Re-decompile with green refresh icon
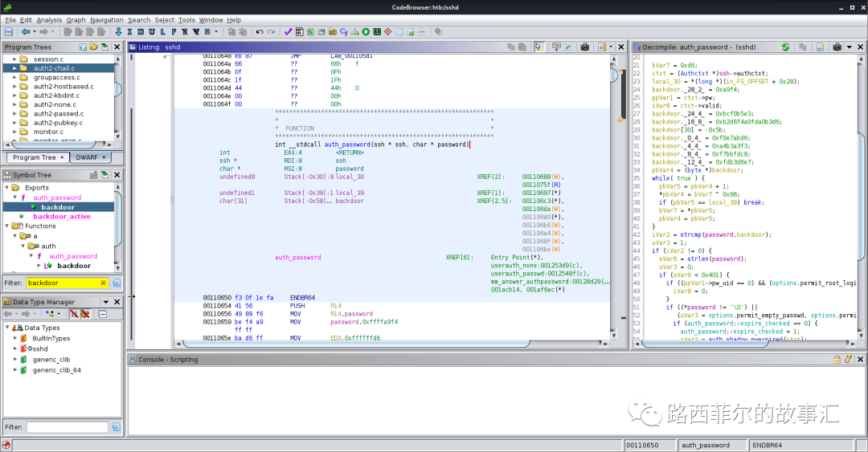This screenshot has width=868, height=452. click(785, 47)
